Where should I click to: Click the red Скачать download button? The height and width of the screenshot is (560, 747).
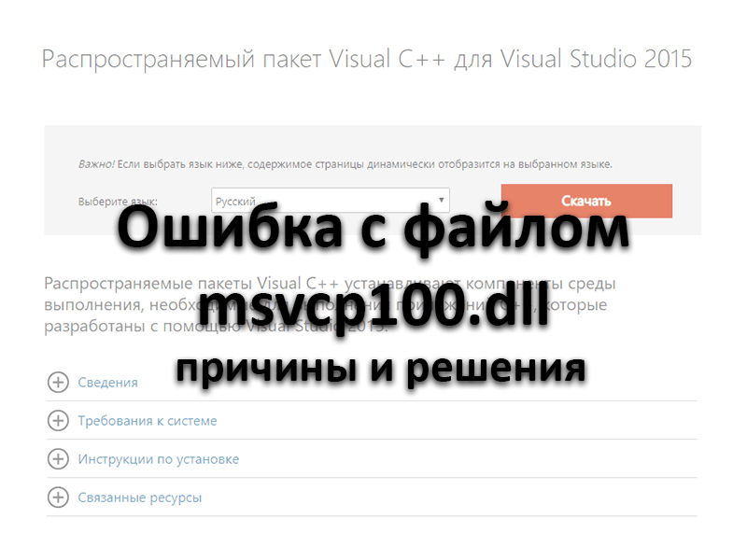(x=586, y=201)
